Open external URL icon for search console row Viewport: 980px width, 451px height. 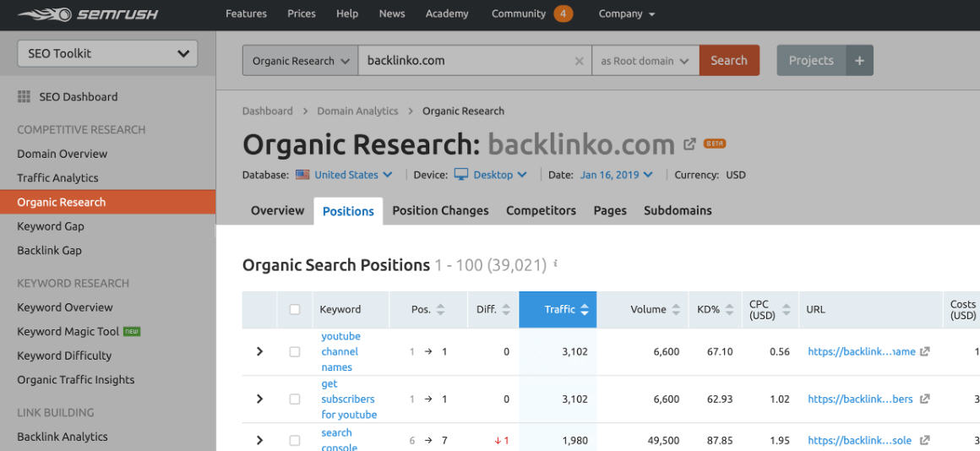click(925, 440)
